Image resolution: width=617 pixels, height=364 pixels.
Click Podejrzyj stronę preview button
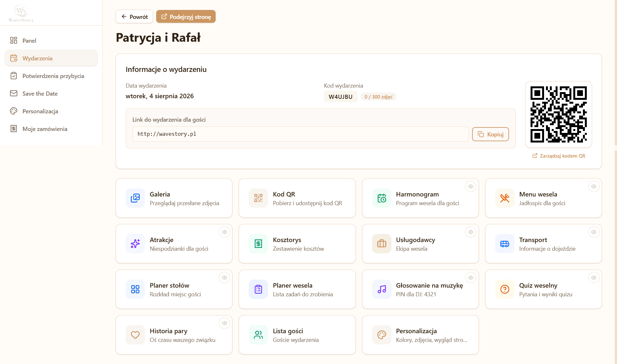pyautogui.click(x=186, y=17)
